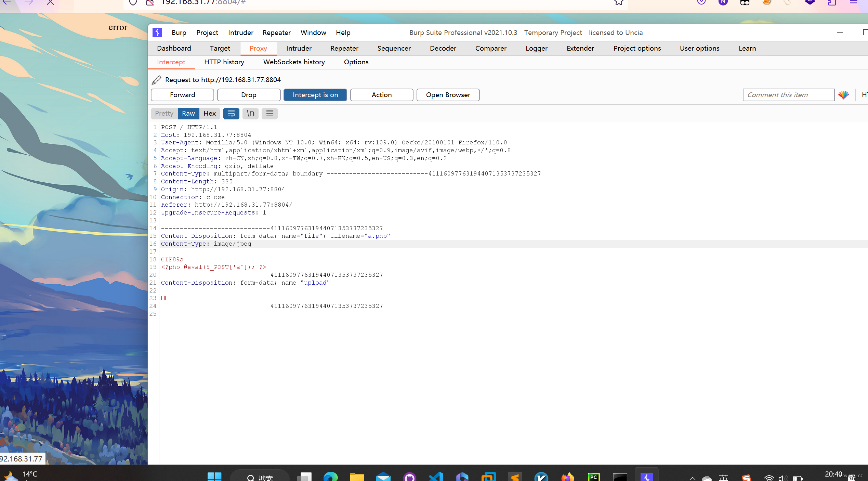Open the Intruder menu in menu bar
The width and height of the screenshot is (868, 481).
pos(241,32)
